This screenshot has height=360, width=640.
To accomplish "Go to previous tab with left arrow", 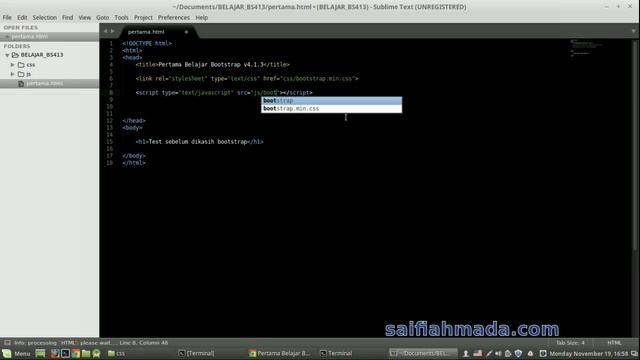I will coord(105,31).
